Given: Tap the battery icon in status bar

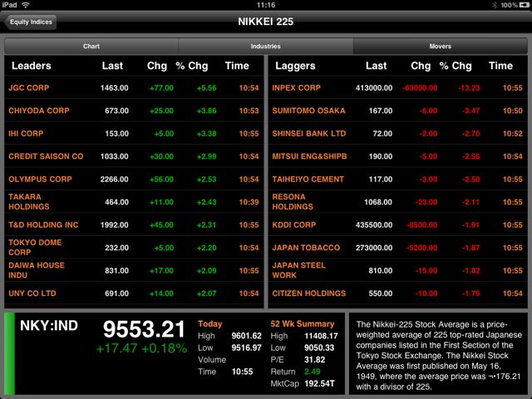Looking at the screenshot, I should pos(524,5).
